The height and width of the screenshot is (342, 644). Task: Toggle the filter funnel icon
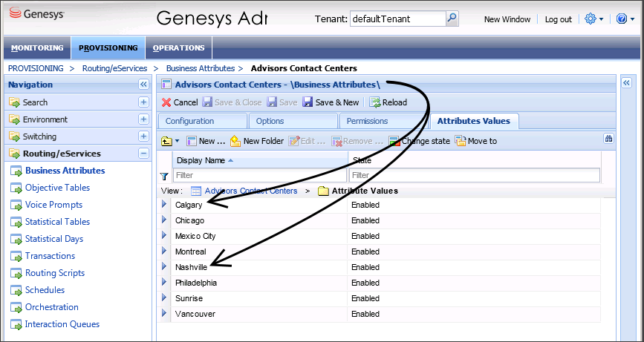[164, 177]
